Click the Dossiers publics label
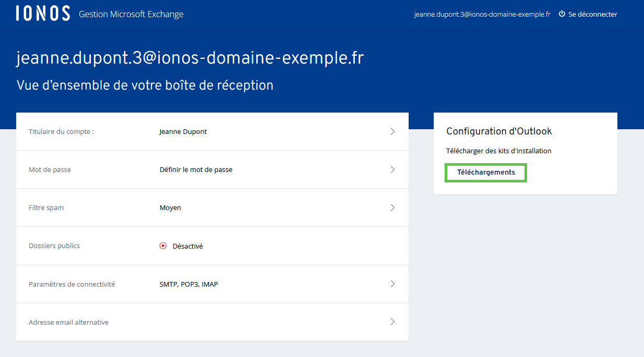Viewport: 644px width, 357px height. click(54, 245)
